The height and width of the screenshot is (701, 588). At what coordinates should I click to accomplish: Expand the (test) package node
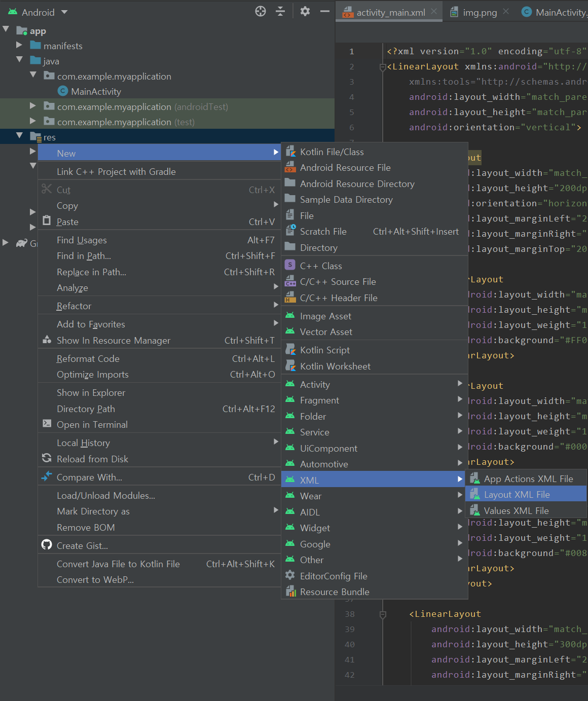(x=33, y=121)
